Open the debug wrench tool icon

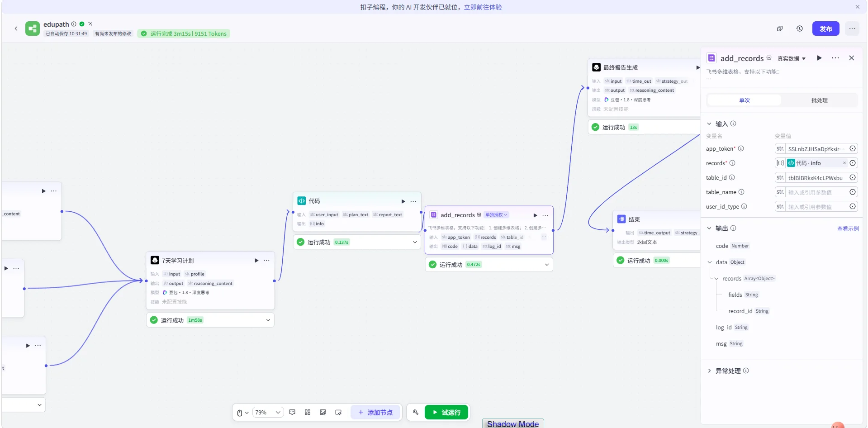pos(416,412)
